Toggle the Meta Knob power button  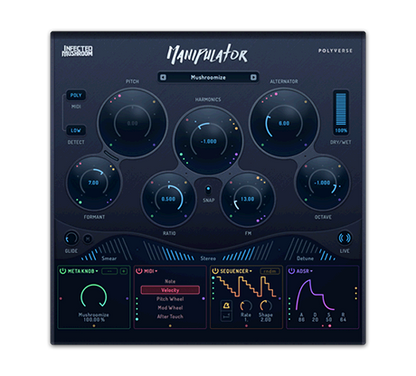62,271
